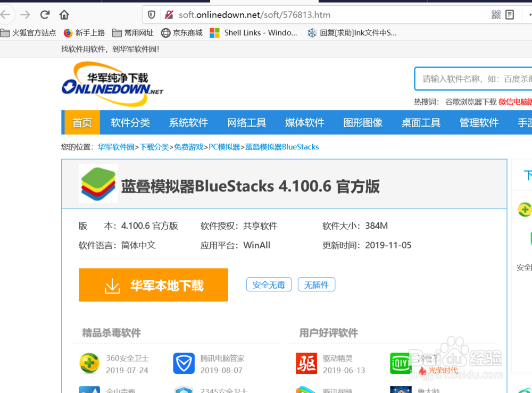Screen dimensions: 532x393
Task: Click the shield tracking protection icon
Action: pyautogui.click(x=151, y=14)
